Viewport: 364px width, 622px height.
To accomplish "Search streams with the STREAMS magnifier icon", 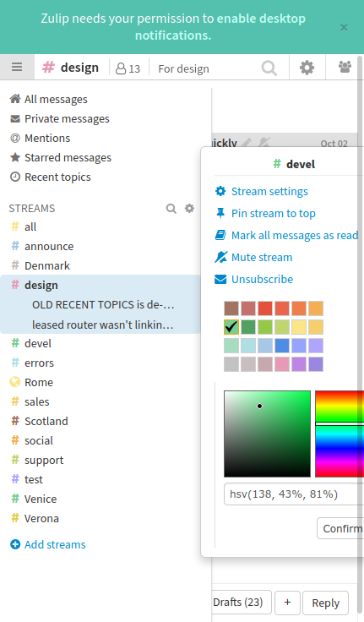I will [171, 208].
